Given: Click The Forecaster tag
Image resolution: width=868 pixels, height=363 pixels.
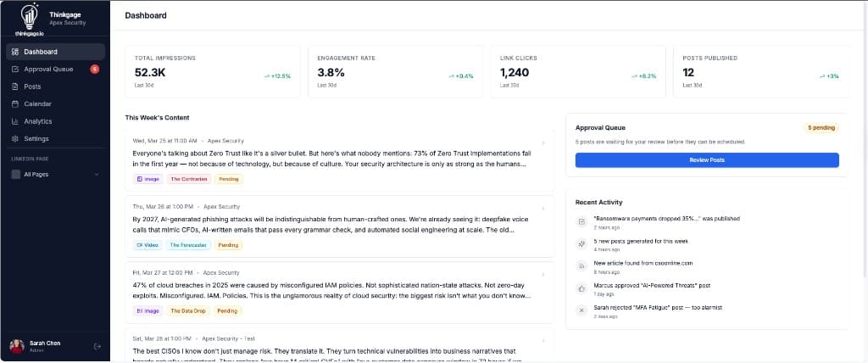Looking at the screenshot, I should tap(189, 245).
